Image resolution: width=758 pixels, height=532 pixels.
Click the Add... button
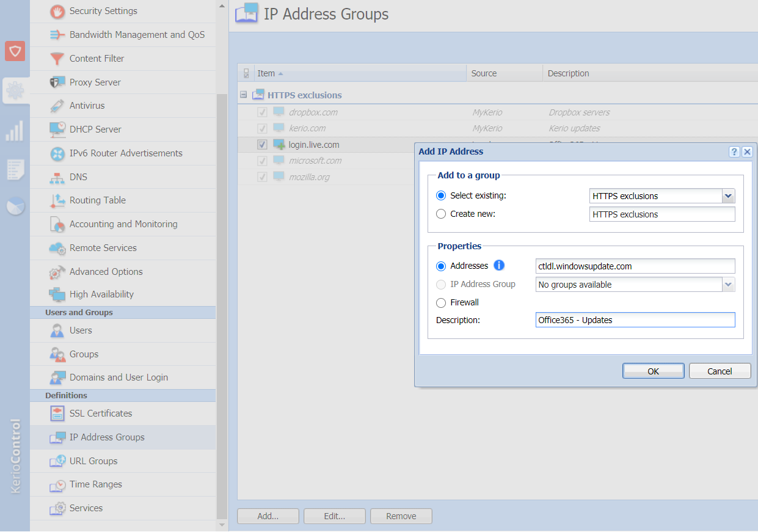coord(268,516)
